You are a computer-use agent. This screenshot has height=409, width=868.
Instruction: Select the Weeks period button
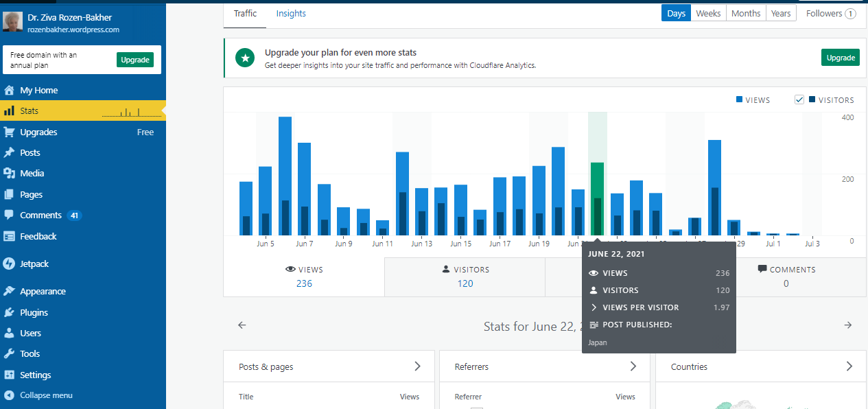708,13
